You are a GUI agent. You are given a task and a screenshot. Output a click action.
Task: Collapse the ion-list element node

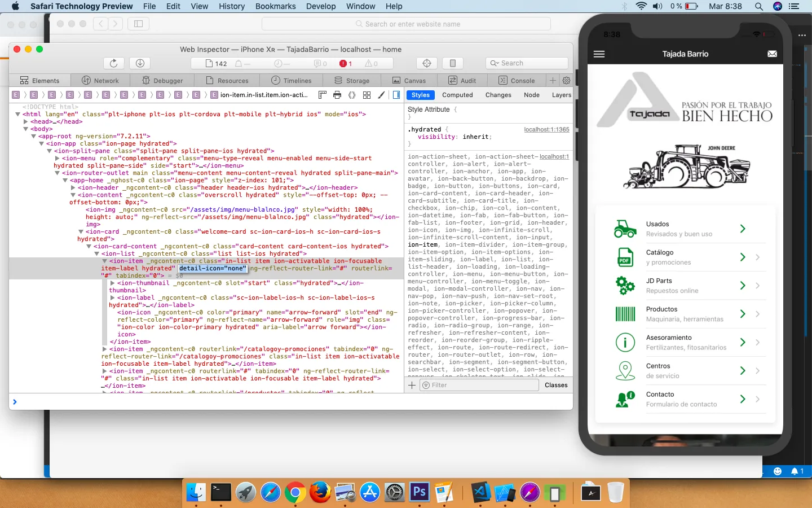[x=97, y=253]
